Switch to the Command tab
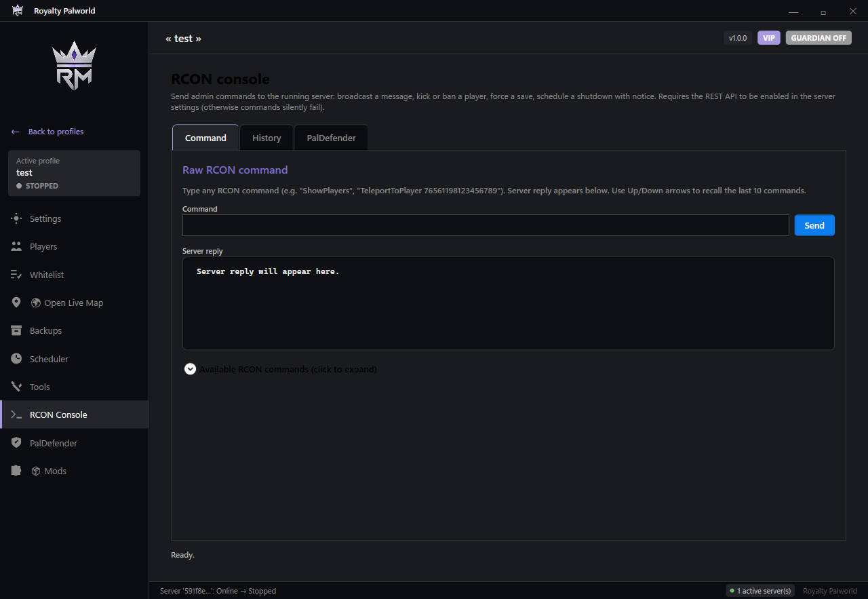868x599 pixels. click(x=205, y=138)
